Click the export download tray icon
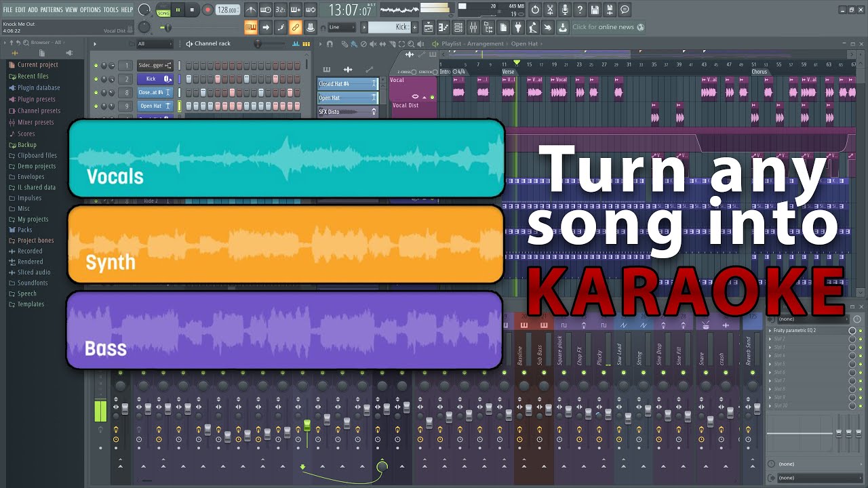Image resolution: width=868 pixels, height=488 pixels. tap(563, 27)
